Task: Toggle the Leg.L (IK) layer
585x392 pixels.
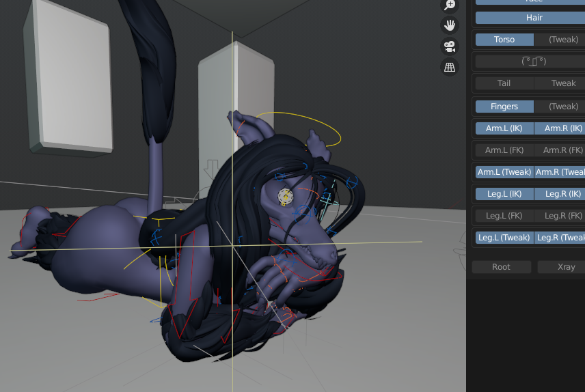Action: coord(504,194)
